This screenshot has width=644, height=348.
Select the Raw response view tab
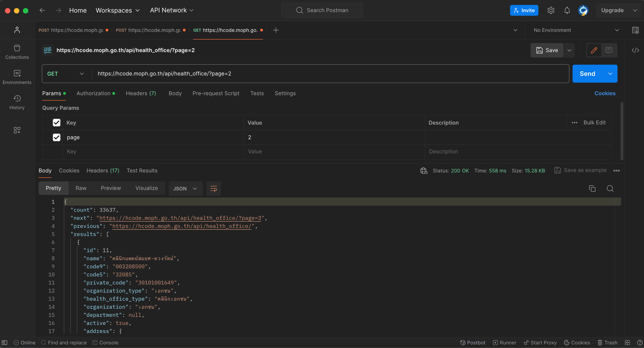pos(81,188)
